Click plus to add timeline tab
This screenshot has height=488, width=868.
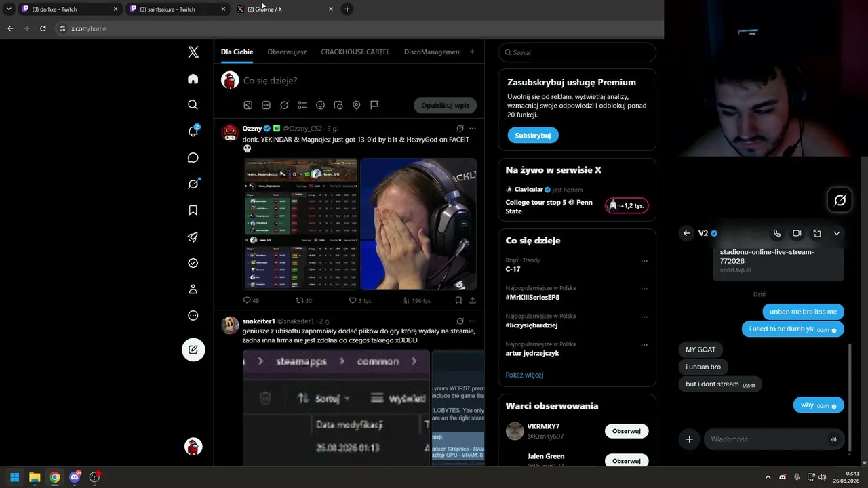point(472,52)
